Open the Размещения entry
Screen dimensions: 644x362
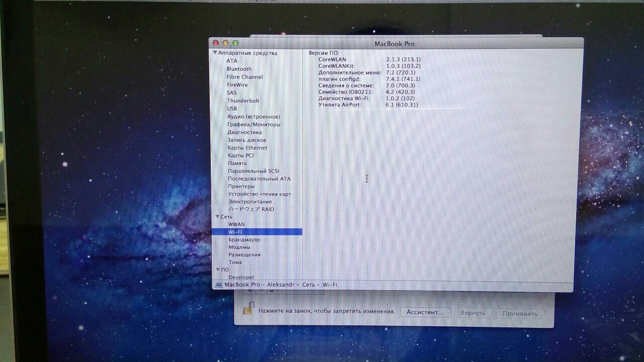click(x=245, y=254)
